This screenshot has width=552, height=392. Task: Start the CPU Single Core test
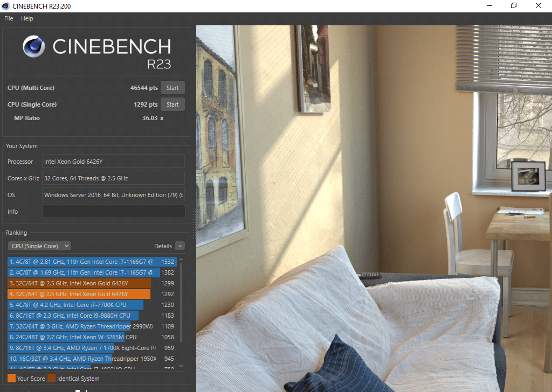point(172,104)
